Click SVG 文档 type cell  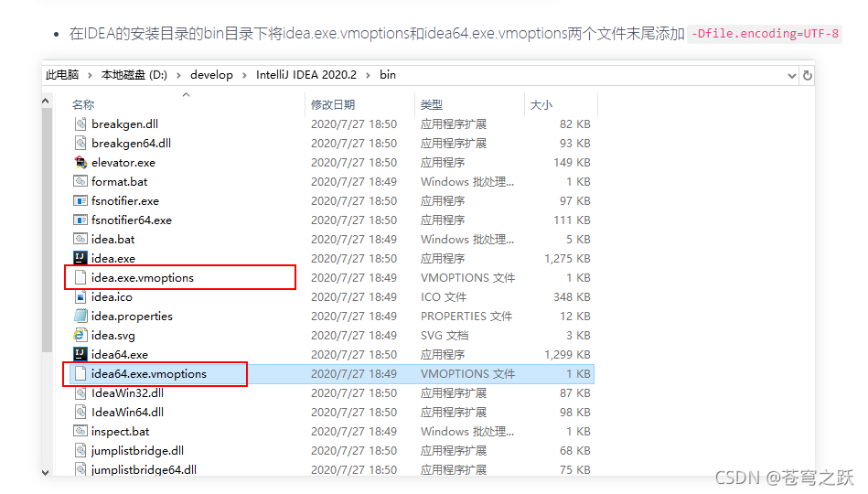[445, 336]
